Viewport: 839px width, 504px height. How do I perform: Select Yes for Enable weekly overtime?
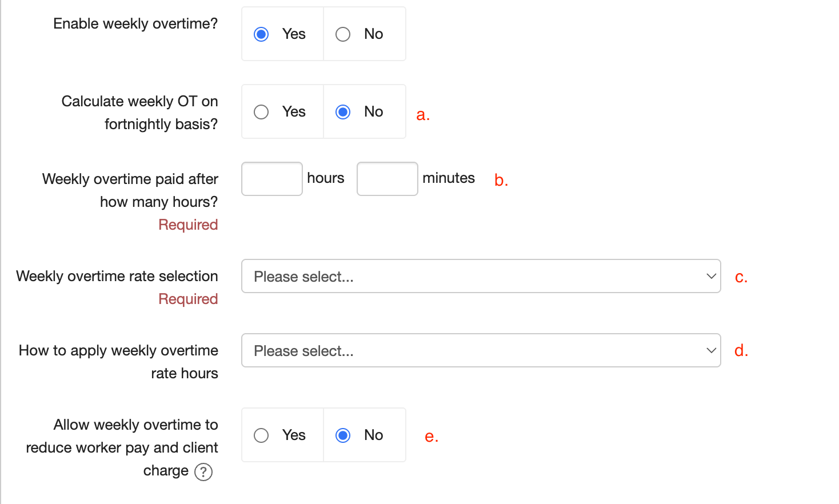(262, 34)
